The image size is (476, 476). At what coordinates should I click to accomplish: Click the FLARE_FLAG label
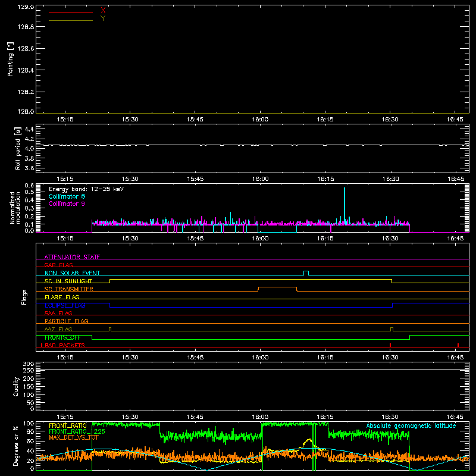coord(62,297)
